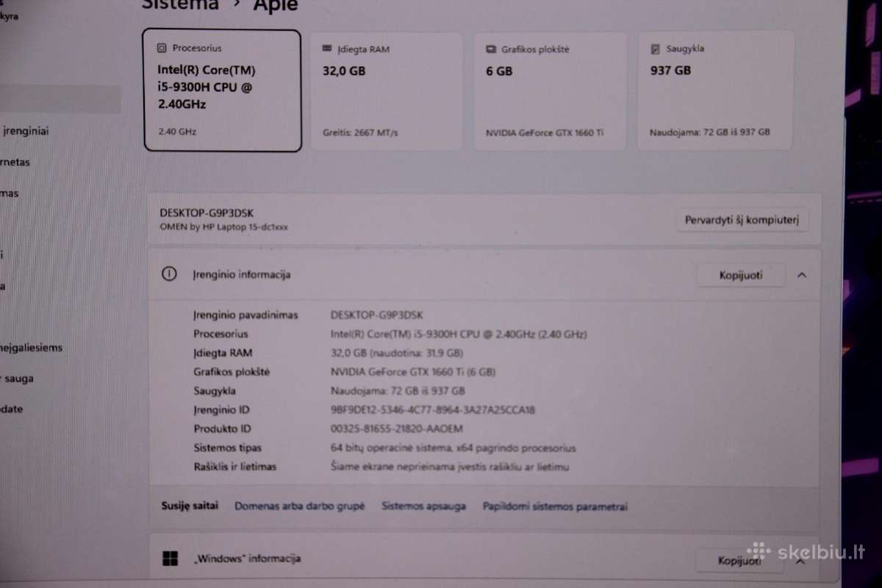Viewport: 882px width, 588px height.
Task: Open Domenas arba darbo grupė link
Action: [x=299, y=506]
